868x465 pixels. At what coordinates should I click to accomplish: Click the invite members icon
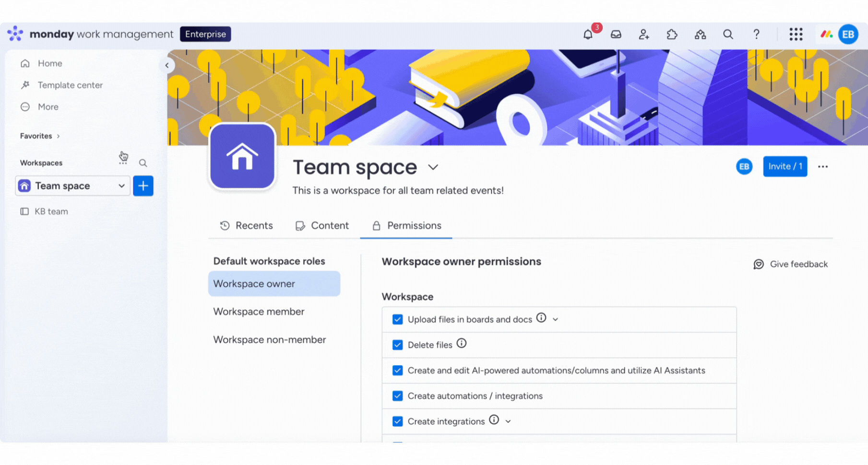pos(643,35)
